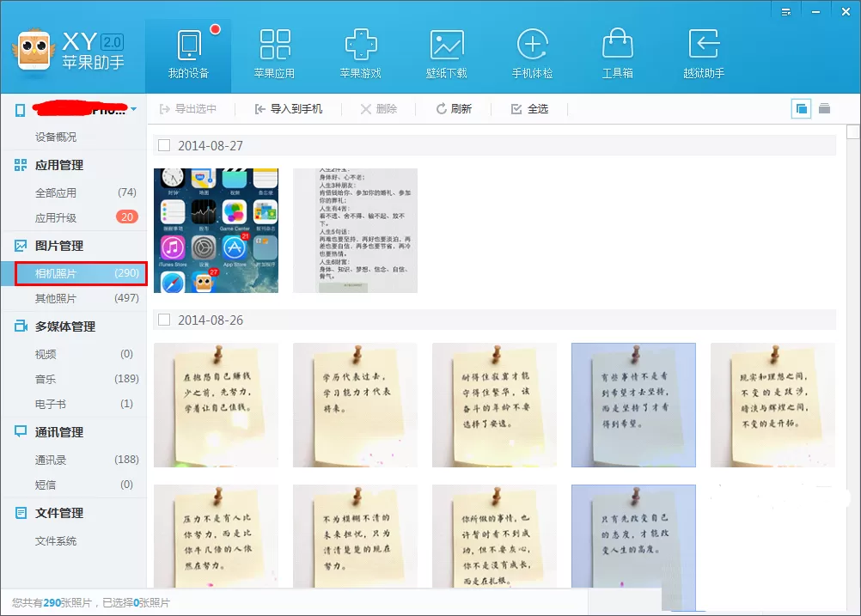Viewport: 861px width, 616px height.
Task: Select sticky note photo starting 在抱怨自己赚钱
Action: point(216,406)
